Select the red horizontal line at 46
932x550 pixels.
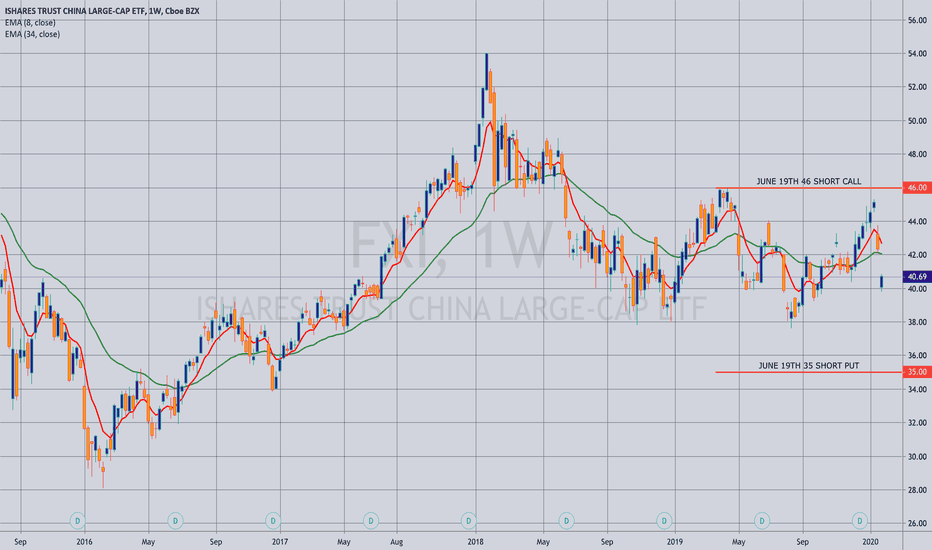coord(809,188)
